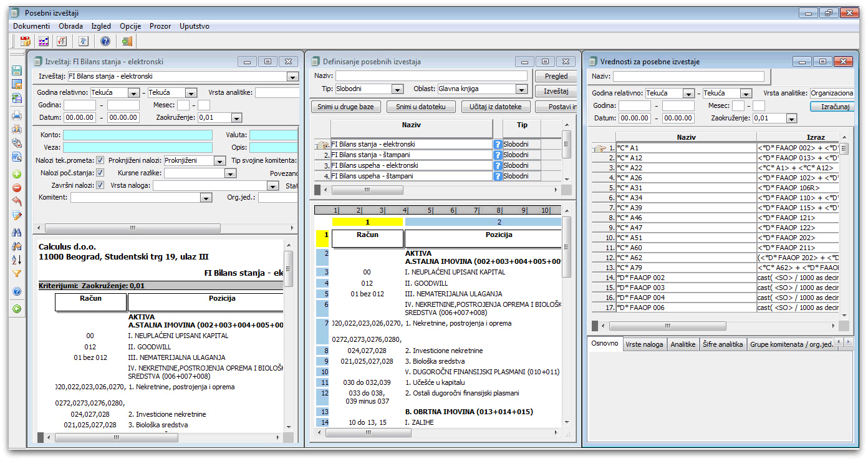This screenshot has height=461, width=868.
Task: Switch to the Vrste naloga tab
Action: [x=644, y=344]
